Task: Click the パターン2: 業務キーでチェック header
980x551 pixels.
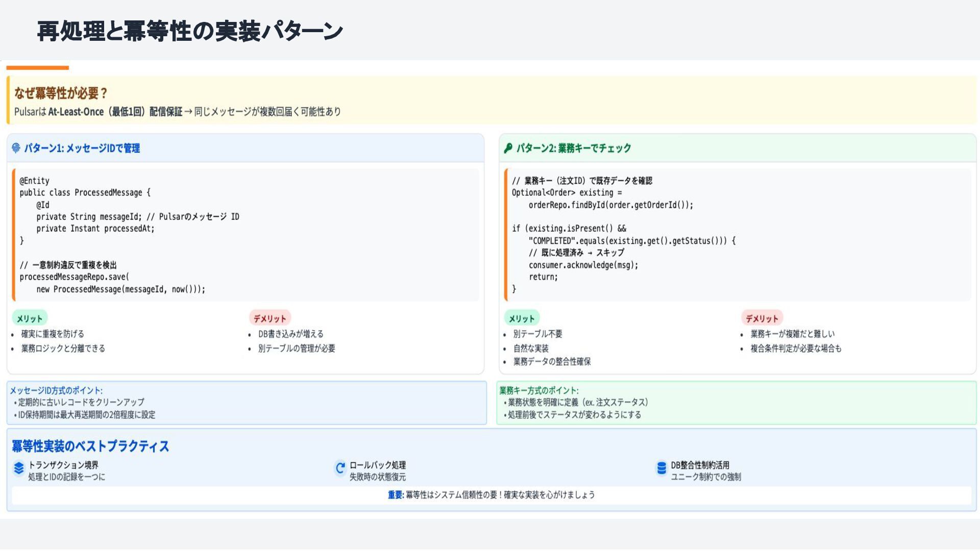Action: pyautogui.click(x=574, y=148)
